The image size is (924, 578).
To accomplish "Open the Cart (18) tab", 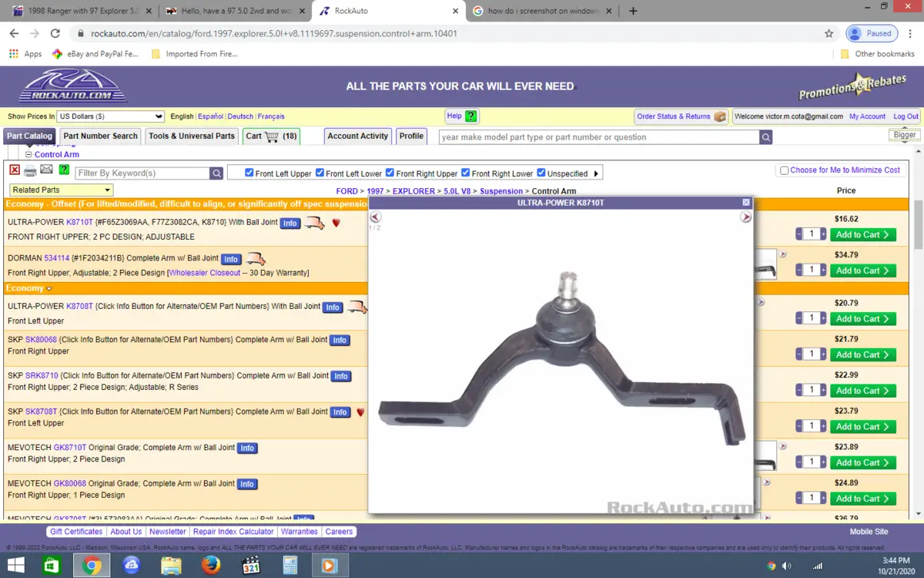I will (271, 136).
